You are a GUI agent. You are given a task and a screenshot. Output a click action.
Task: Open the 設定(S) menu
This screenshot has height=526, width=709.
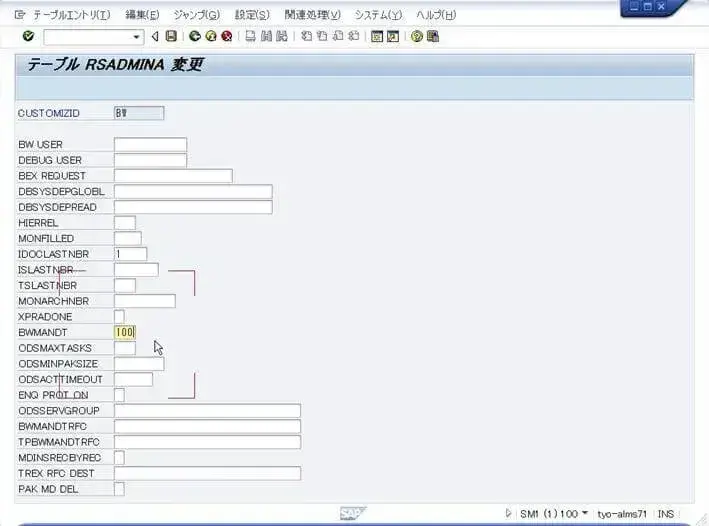click(252, 15)
